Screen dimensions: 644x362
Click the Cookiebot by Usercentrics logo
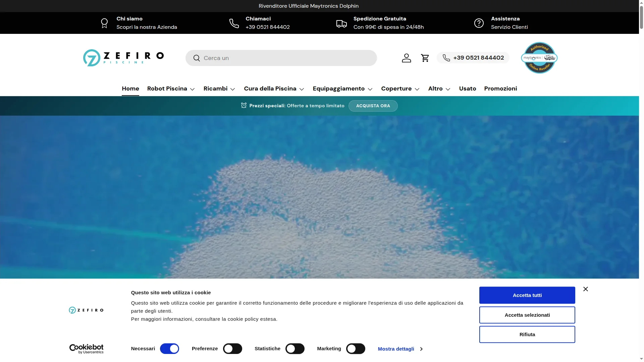86,349
